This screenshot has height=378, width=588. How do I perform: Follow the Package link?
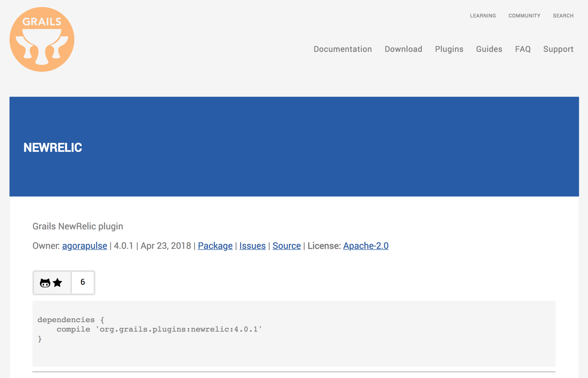(215, 246)
